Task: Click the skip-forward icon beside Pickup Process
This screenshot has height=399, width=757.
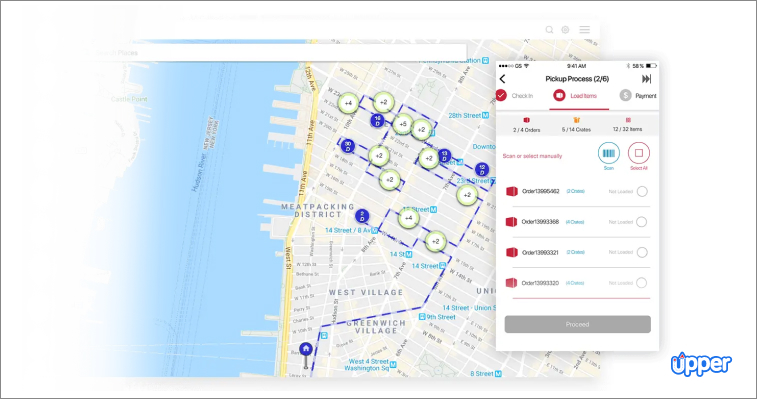Action: tap(646, 79)
